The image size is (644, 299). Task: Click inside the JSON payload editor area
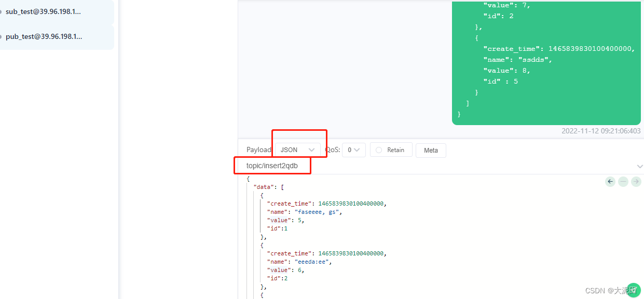pyautogui.click(x=363, y=239)
